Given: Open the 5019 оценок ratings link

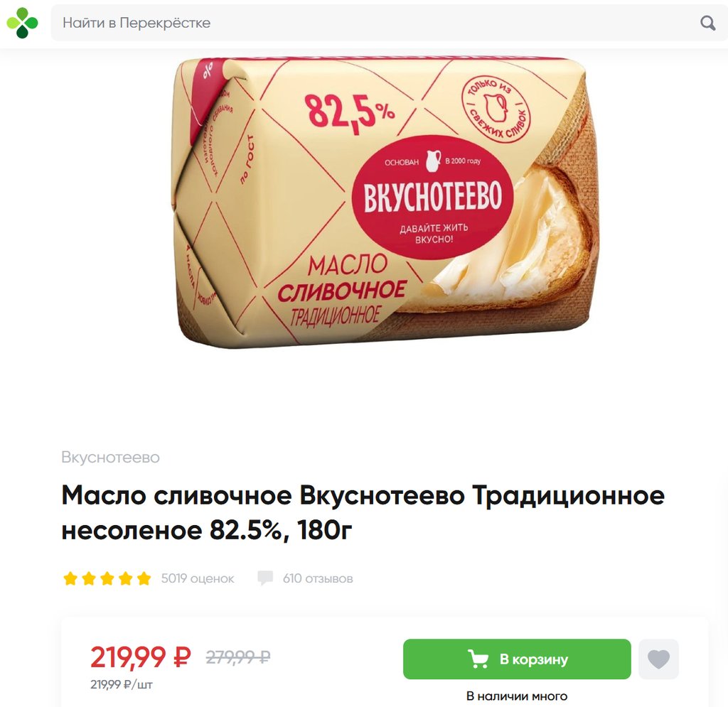Looking at the screenshot, I should 198,578.
